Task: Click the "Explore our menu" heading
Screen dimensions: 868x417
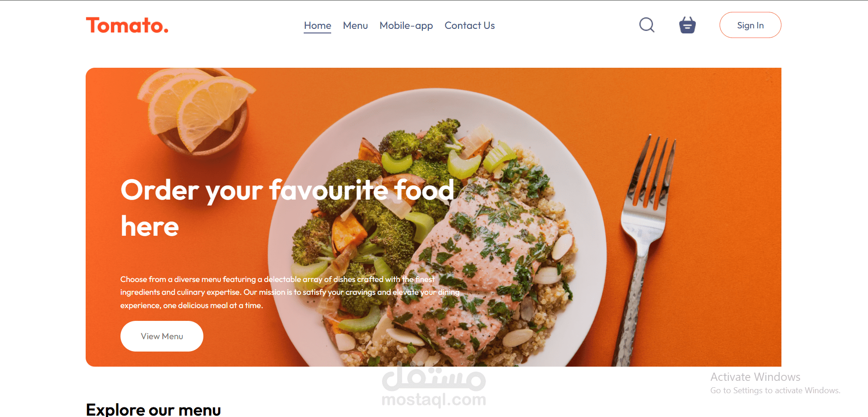Action: 153,409
